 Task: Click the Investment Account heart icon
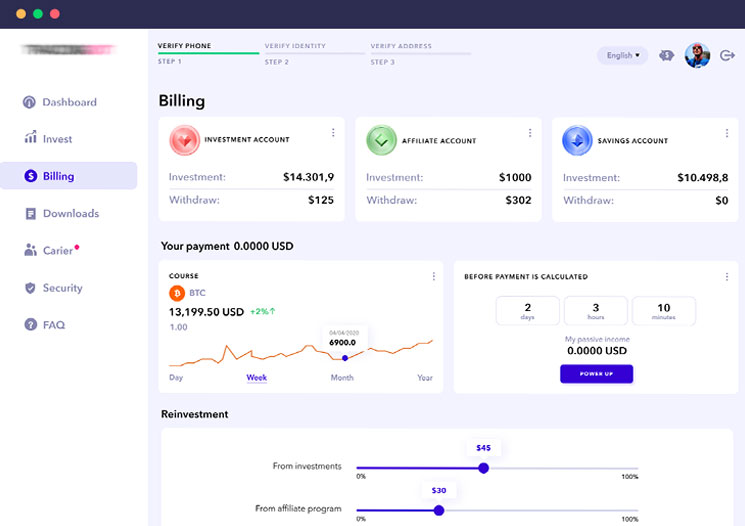(x=184, y=140)
